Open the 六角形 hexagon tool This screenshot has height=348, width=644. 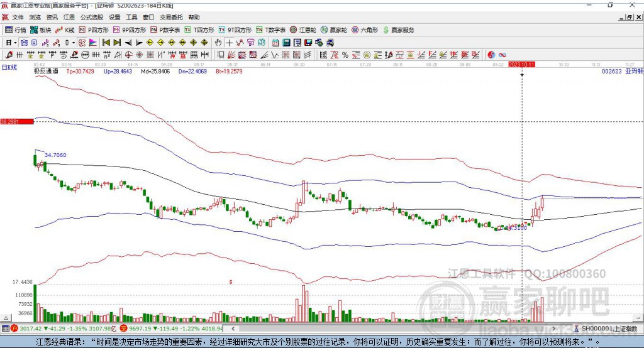pos(365,30)
